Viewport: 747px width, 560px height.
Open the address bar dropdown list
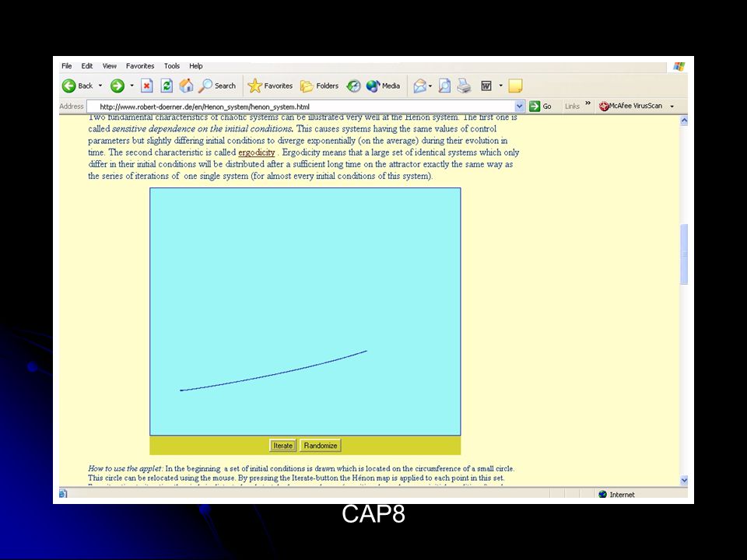point(520,107)
